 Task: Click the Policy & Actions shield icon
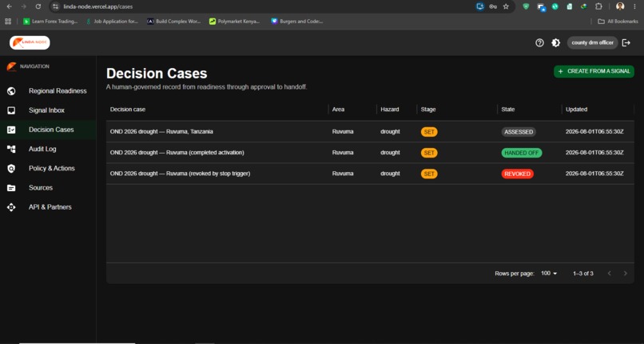[x=11, y=168]
